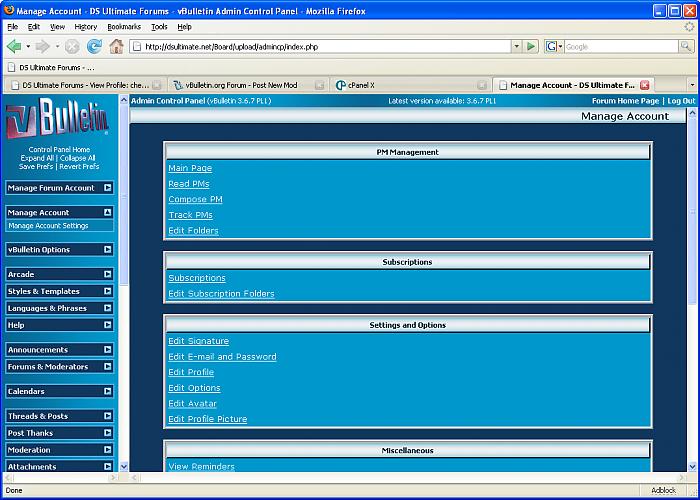Click Log Out in the header
Screen dimensions: 700x500
[681, 101]
